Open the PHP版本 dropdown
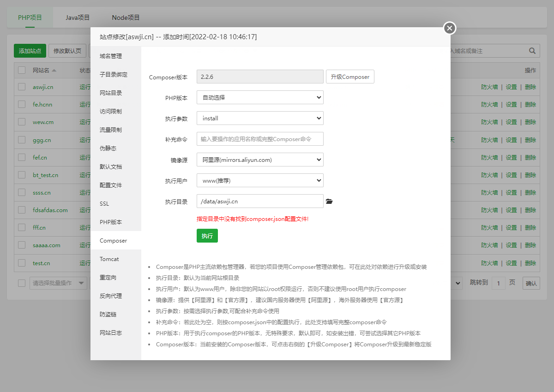Screen dimensions: 554x392 click(260, 97)
